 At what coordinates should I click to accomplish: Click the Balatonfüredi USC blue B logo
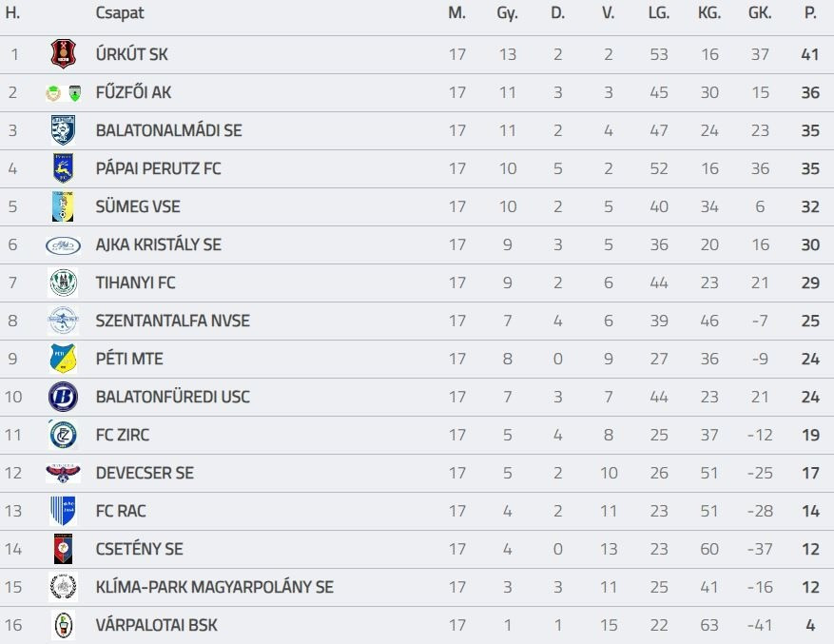63,397
